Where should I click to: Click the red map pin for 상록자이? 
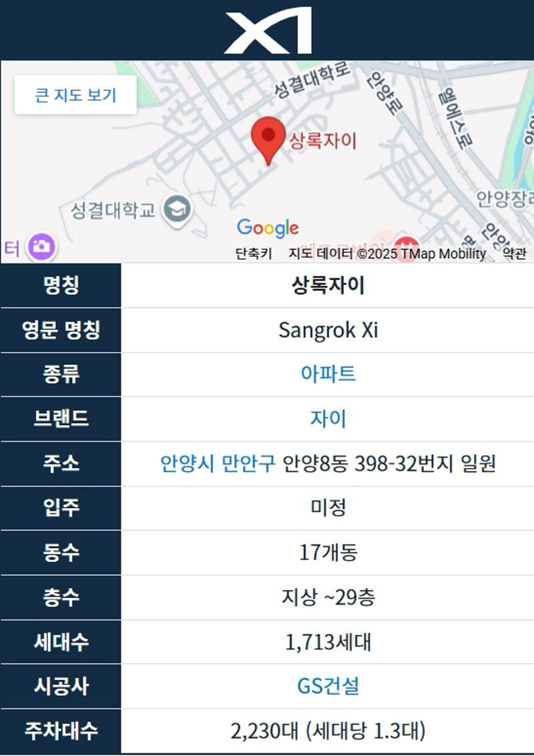coord(268,141)
